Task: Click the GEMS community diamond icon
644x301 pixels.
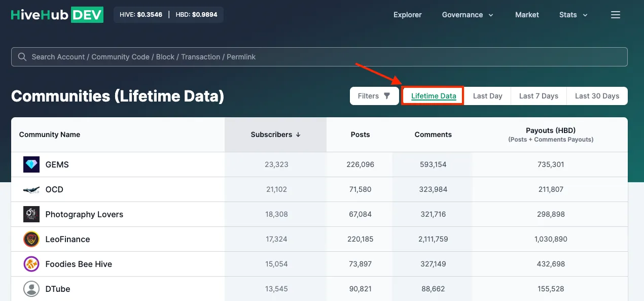Action: pyautogui.click(x=31, y=164)
